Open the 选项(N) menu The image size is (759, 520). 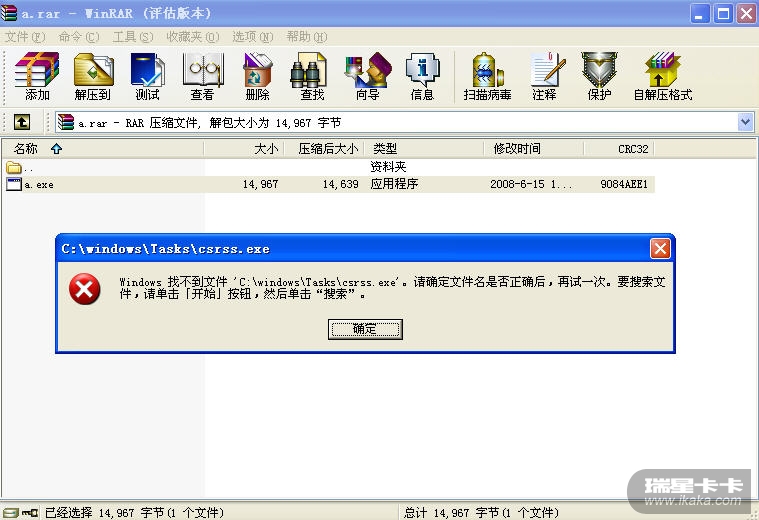point(253,37)
